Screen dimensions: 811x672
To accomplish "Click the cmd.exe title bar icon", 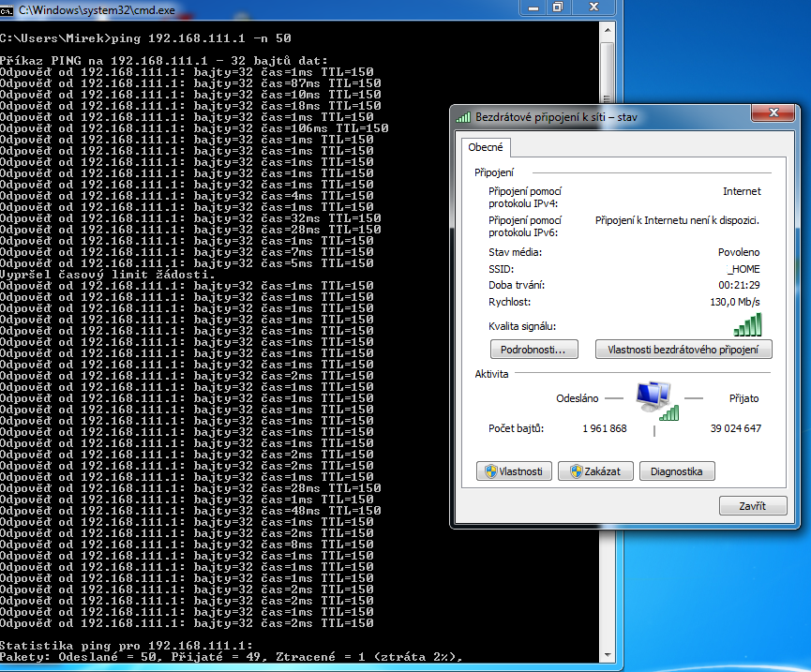I will pos(8,7).
